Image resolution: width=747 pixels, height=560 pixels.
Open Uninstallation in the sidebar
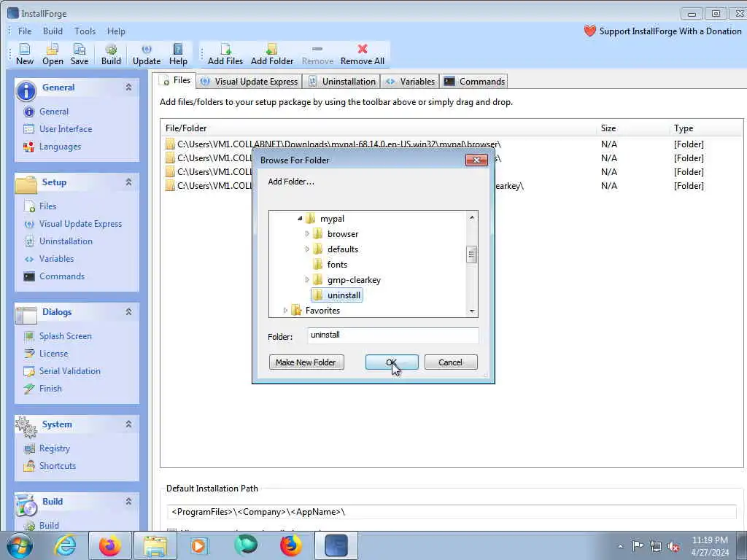(x=66, y=241)
